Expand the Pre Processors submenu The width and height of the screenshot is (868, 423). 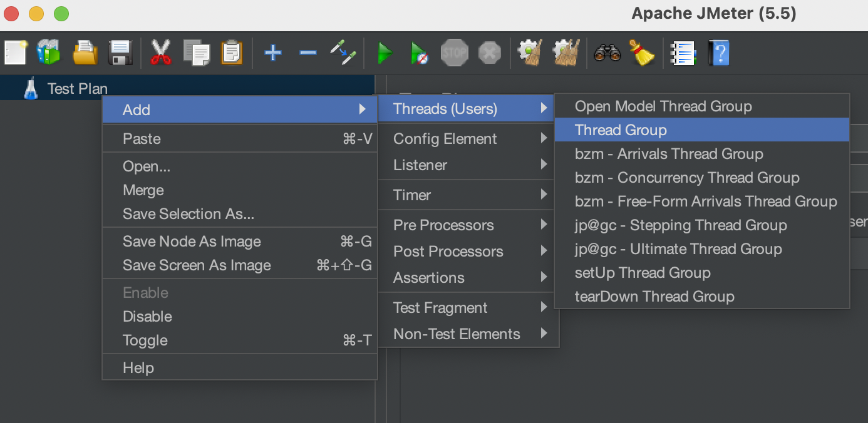[467, 225]
